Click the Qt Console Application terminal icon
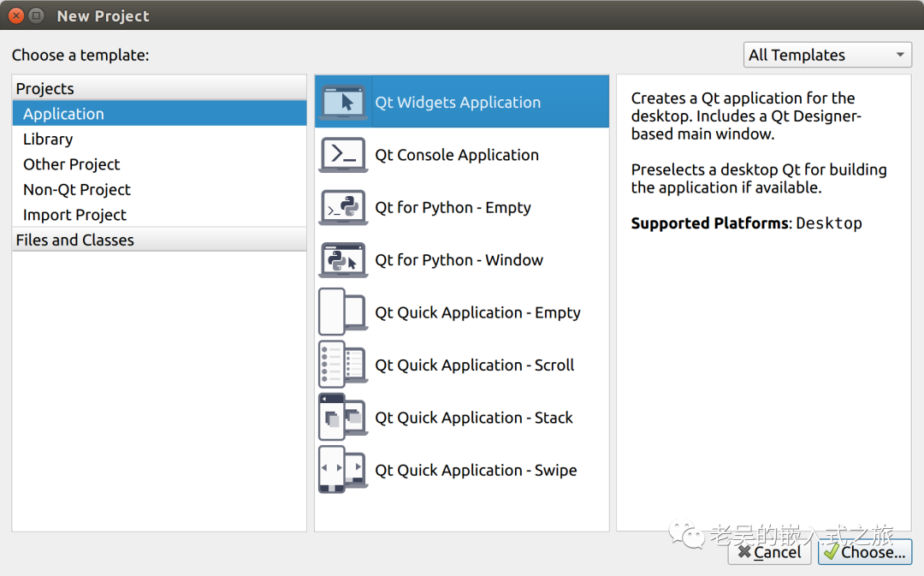The image size is (924, 576). coord(344,154)
